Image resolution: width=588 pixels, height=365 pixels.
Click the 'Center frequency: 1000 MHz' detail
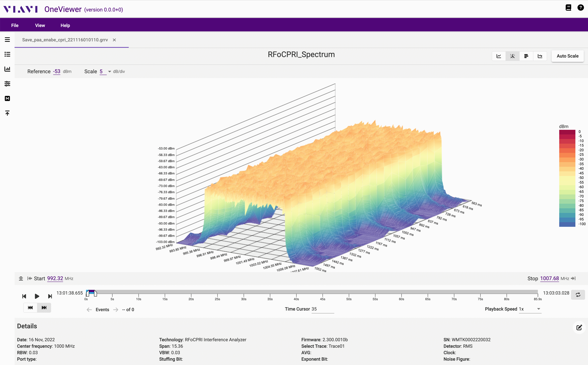46,346
